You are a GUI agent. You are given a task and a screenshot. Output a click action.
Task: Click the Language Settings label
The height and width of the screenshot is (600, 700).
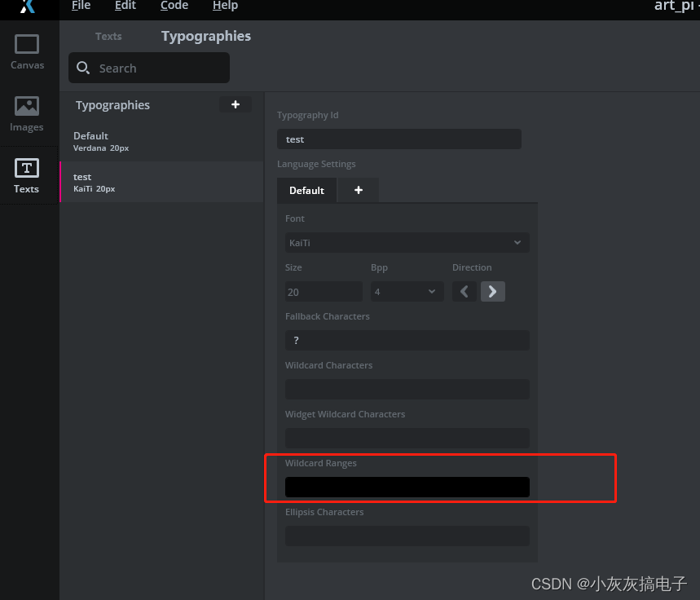pos(316,164)
